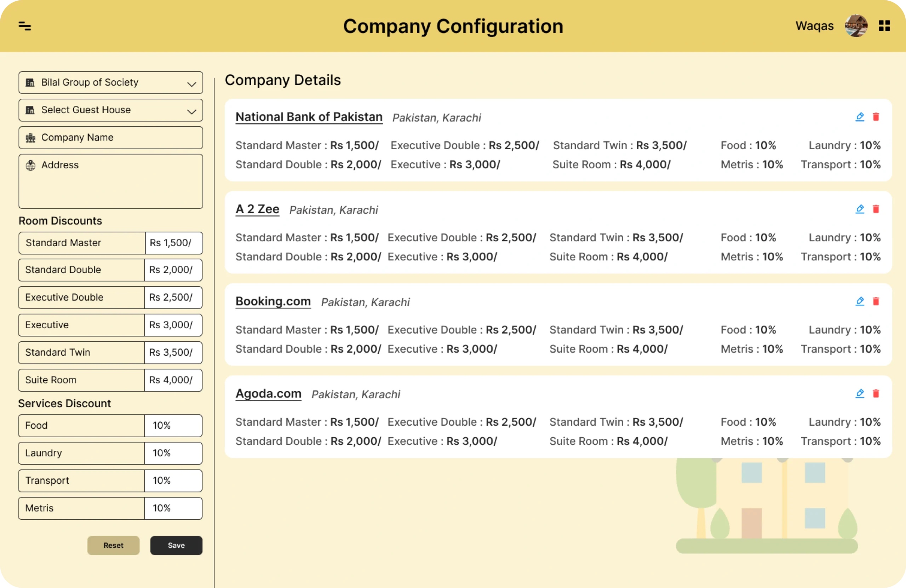This screenshot has height=588, width=906.
Task: Click Standard Double label in form
Action: pyautogui.click(x=63, y=270)
